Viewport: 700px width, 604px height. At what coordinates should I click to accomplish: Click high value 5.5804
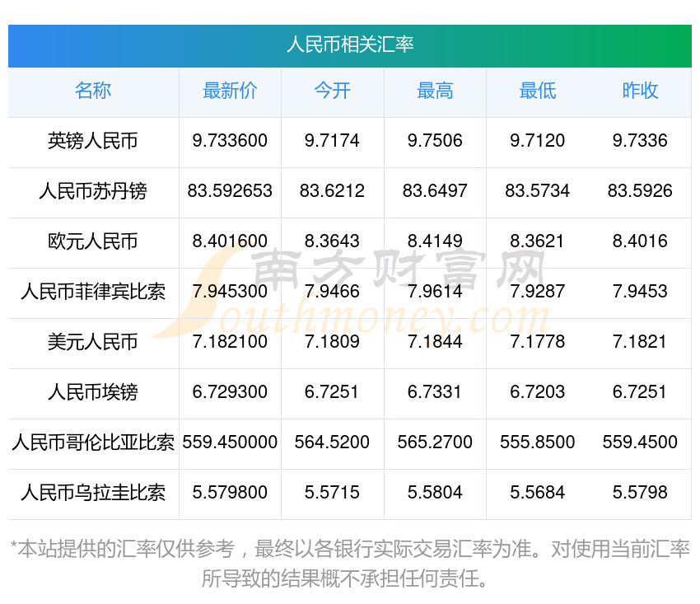[435, 493]
